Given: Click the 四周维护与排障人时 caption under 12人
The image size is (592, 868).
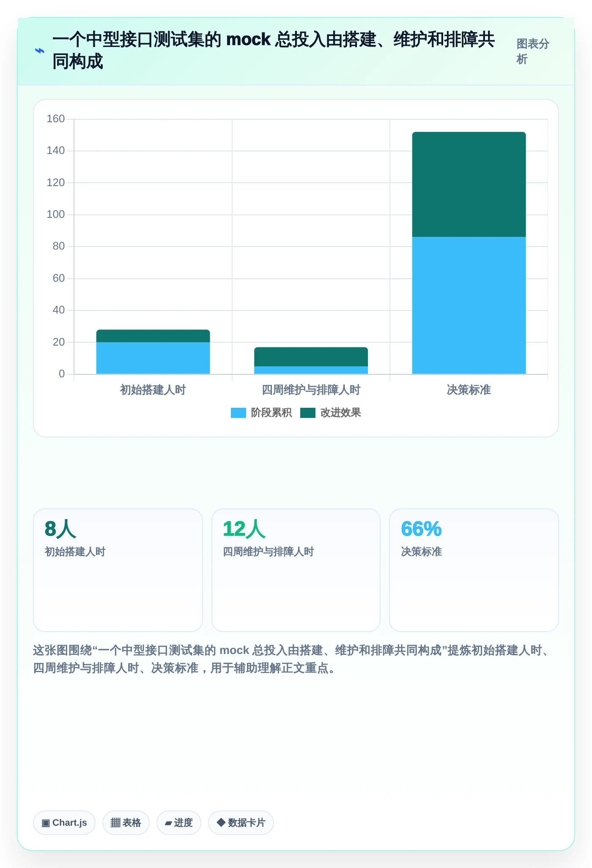Looking at the screenshot, I should point(269,552).
